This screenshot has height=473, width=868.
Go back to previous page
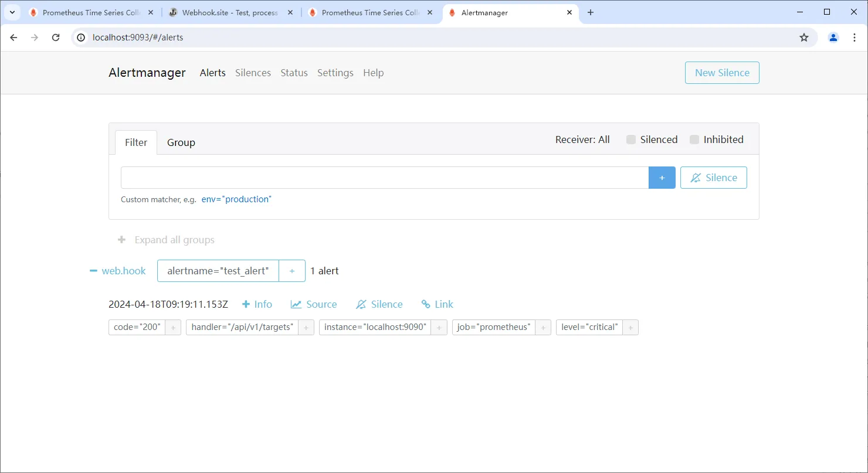click(14, 38)
